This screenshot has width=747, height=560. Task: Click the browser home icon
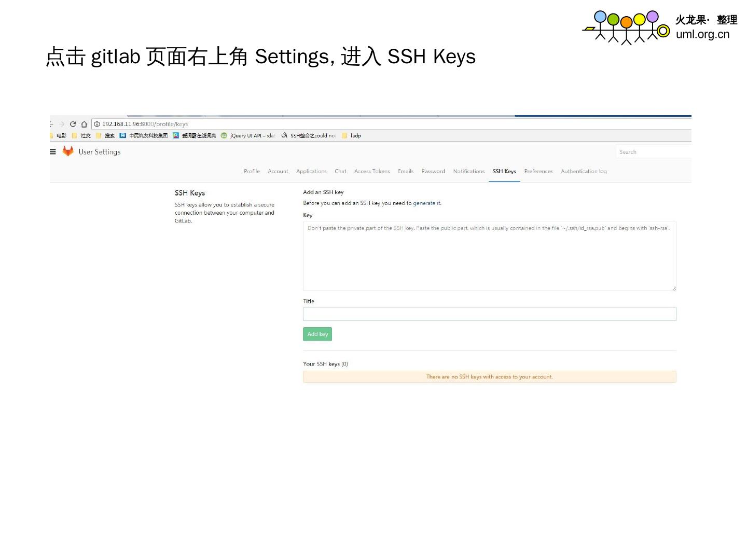(x=84, y=124)
